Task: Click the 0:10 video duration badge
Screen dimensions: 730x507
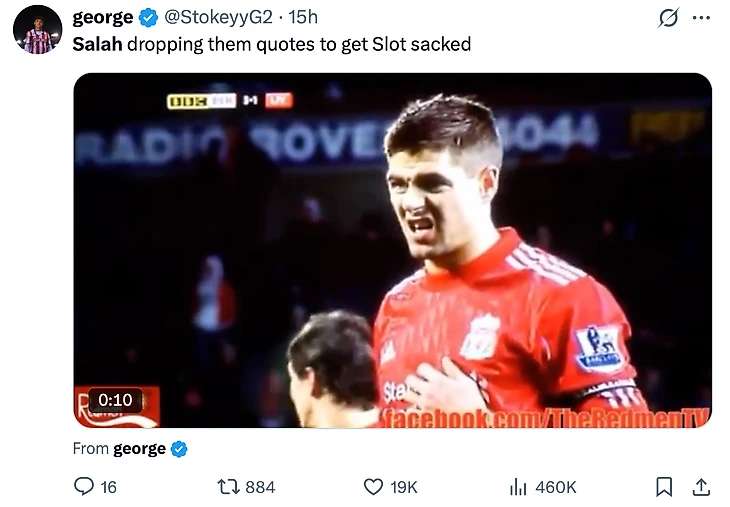Action: 115,399
